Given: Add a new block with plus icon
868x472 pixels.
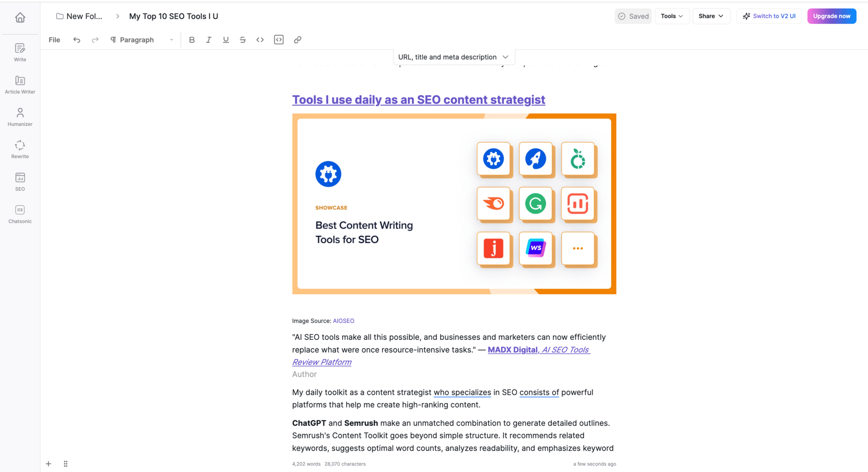Looking at the screenshot, I should point(48,464).
